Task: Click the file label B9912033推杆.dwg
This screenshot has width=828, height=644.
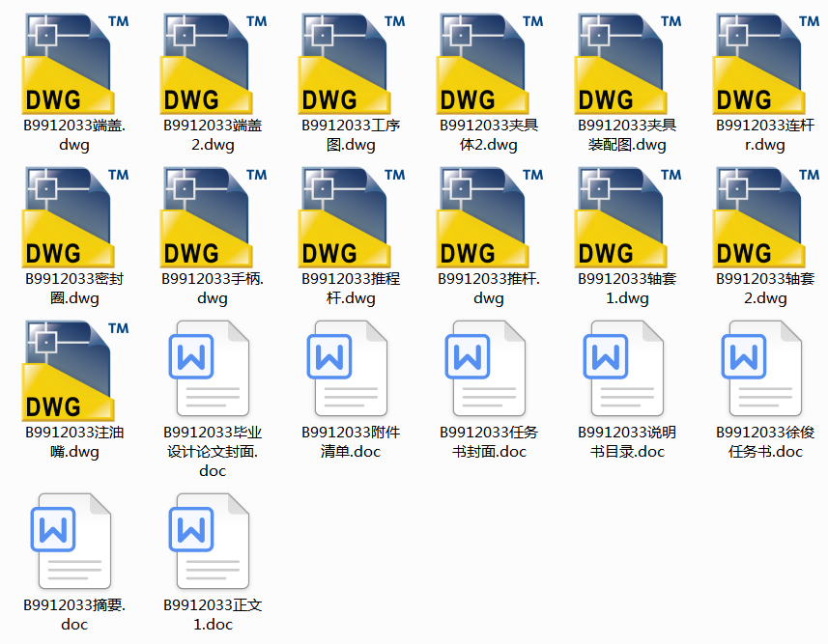Action: tap(489, 289)
